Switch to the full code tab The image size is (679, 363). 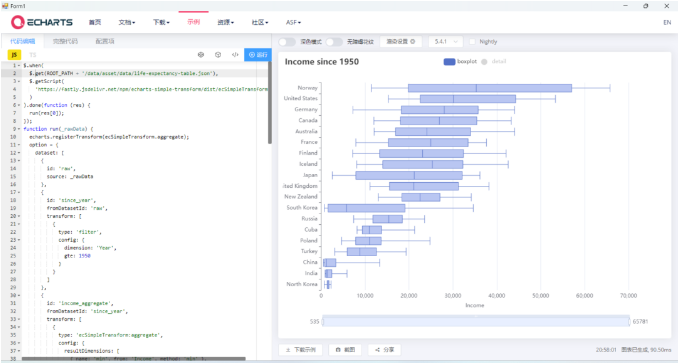click(x=65, y=41)
